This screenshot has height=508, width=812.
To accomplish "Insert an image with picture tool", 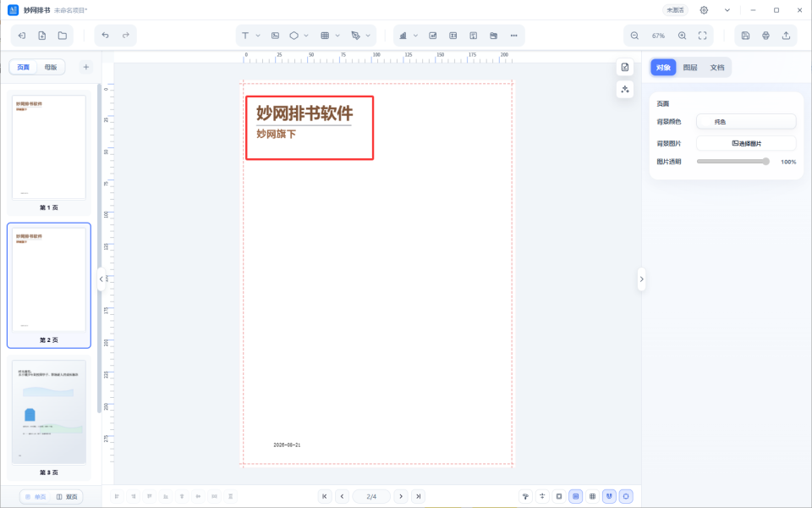I will click(276, 36).
